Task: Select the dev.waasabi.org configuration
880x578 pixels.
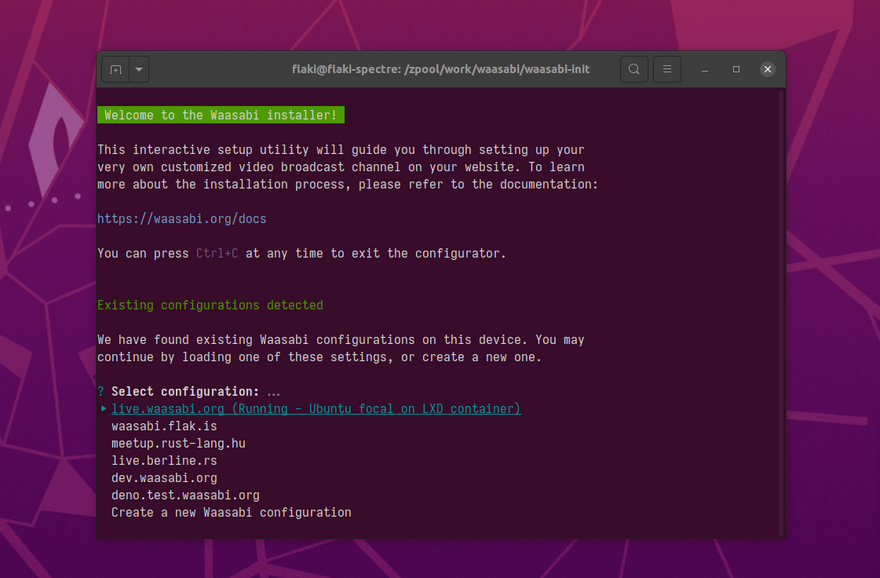Action: pyautogui.click(x=164, y=478)
